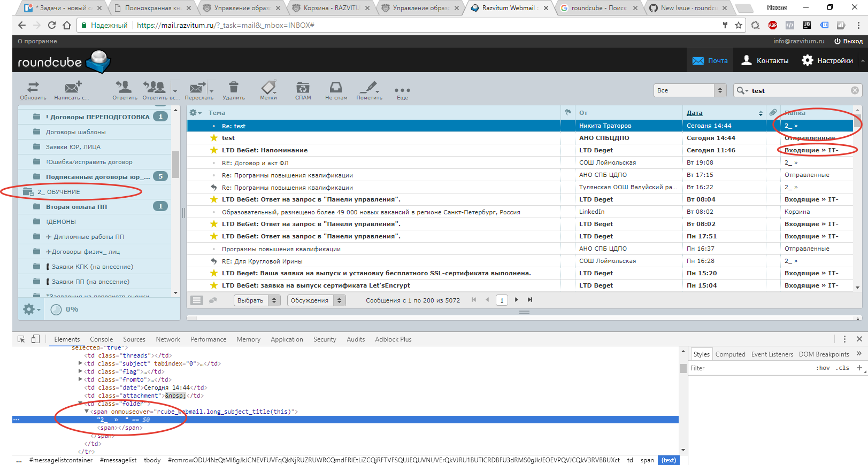
Task: Open the О программе link
Action: tap(37, 41)
